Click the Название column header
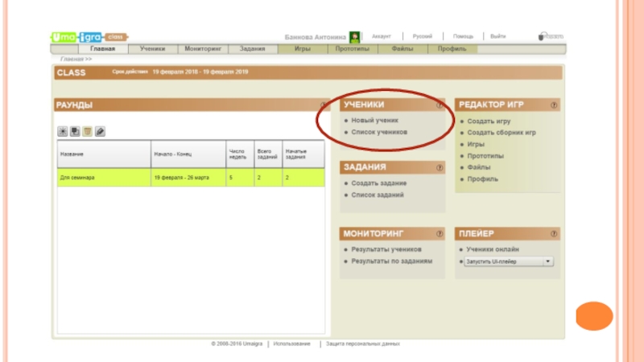This screenshot has width=644, height=362. pos(104,154)
